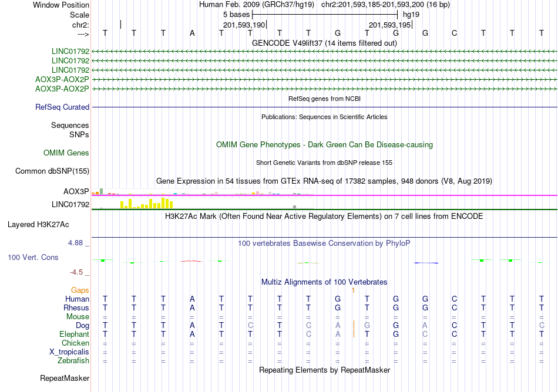
Task: Click the RepeatMasker track label
Action: (x=65, y=378)
